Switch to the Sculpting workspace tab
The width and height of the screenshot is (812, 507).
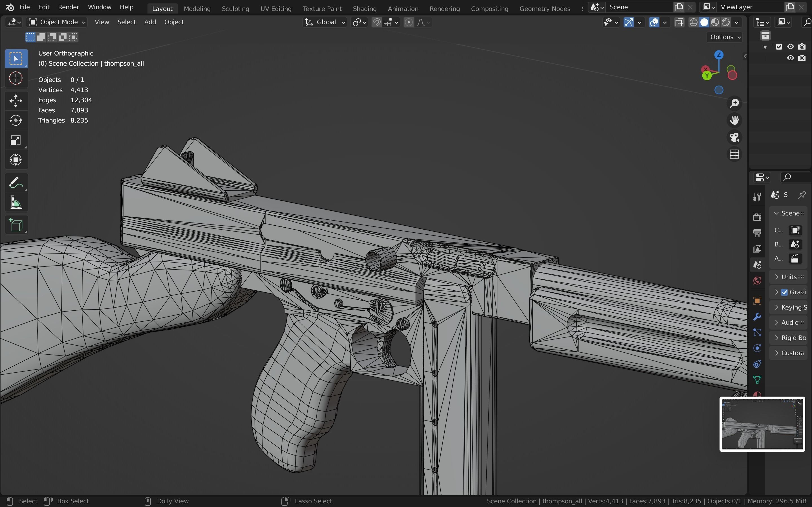click(x=235, y=9)
